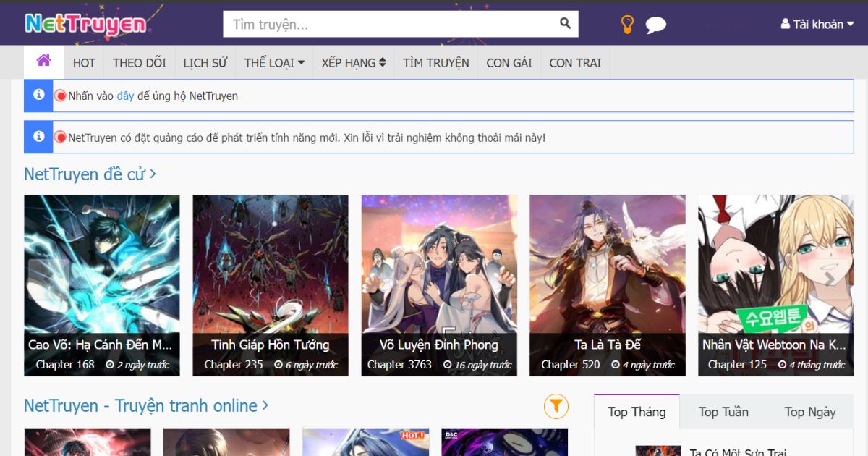
Task: Expand the THỂ LOẠI genre menu
Action: [x=274, y=63]
